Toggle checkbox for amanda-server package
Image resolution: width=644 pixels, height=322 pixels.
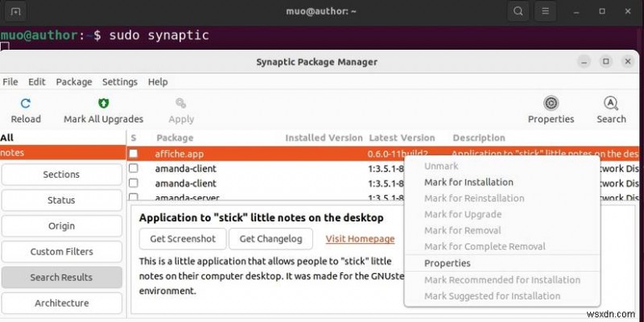[x=134, y=197]
